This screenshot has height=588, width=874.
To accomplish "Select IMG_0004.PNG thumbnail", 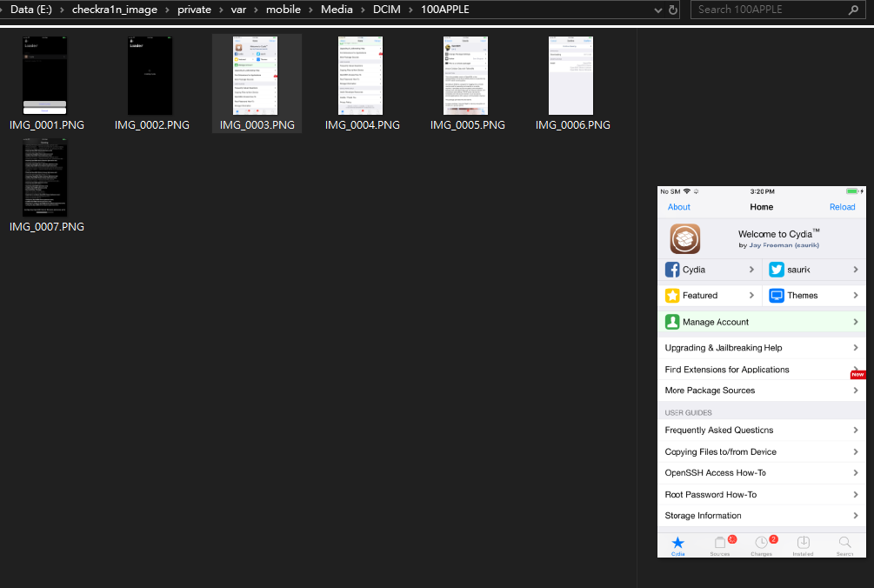I will pos(360,76).
